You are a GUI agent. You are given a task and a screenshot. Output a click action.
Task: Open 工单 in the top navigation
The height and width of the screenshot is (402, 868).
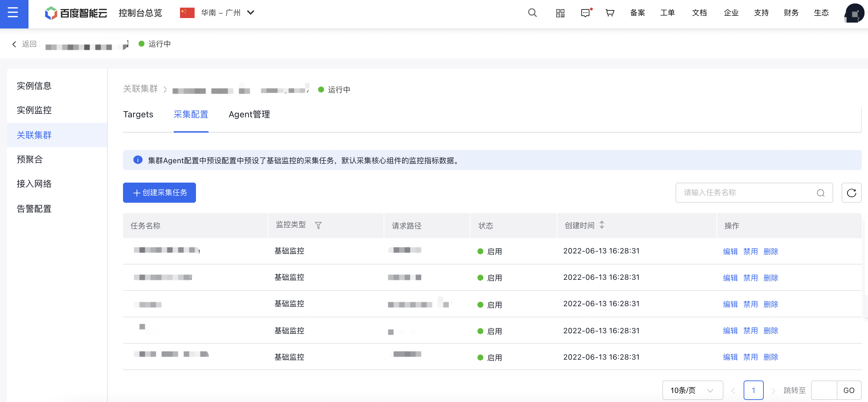coord(668,13)
